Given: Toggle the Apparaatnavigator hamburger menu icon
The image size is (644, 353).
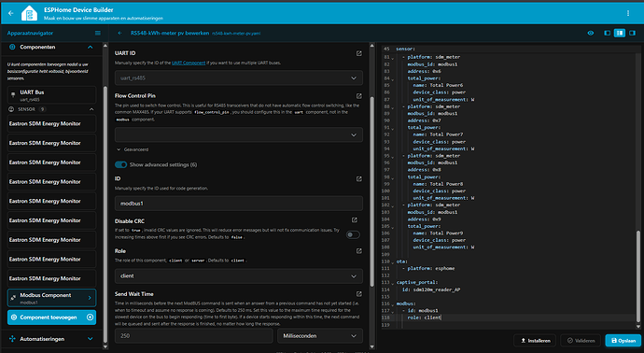Looking at the screenshot, I should point(98,33).
